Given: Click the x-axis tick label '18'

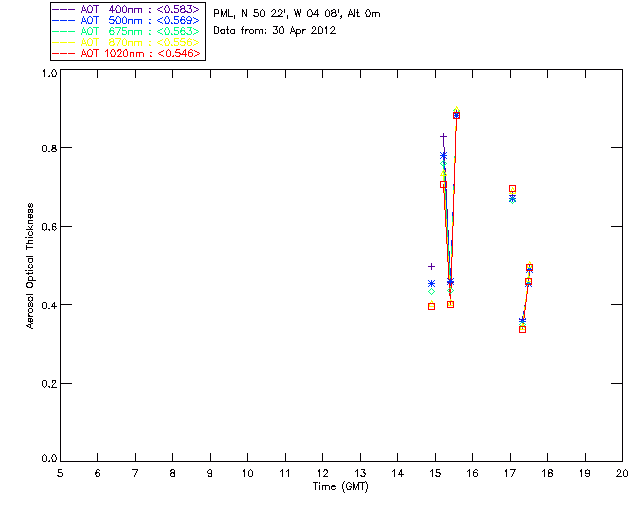Looking at the screenshot, I should (547, 473).
